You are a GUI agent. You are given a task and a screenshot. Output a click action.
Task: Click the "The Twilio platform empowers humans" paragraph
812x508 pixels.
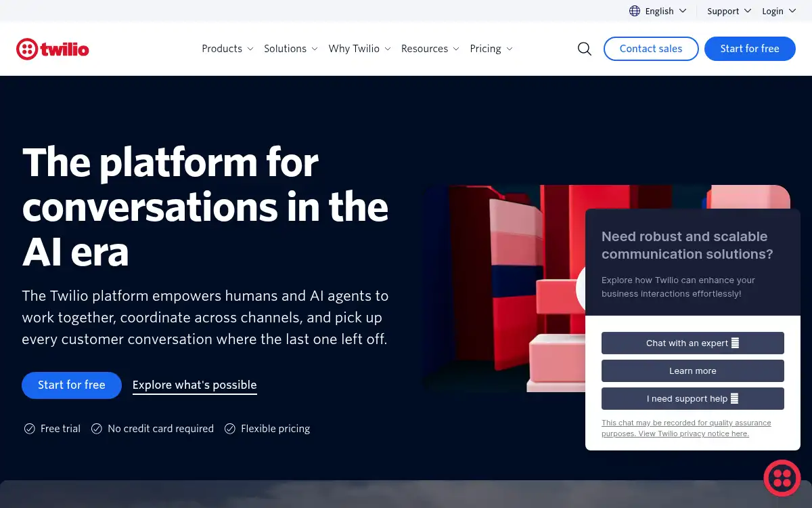point(205,318)
